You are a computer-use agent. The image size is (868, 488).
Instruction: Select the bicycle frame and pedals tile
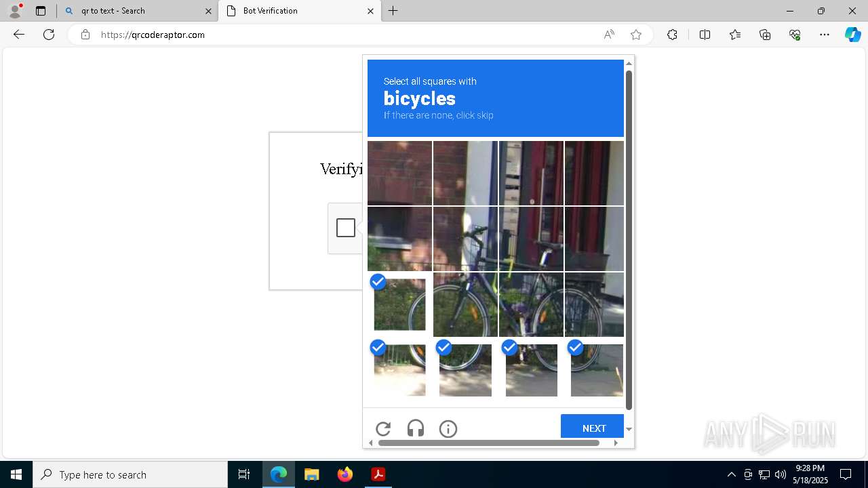point(531,304)
